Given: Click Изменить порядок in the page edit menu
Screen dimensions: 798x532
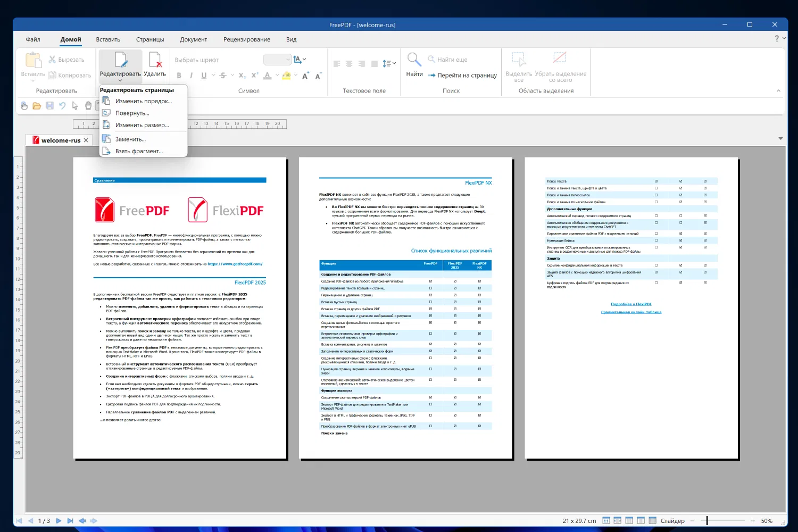Looking at the screenshot, I should (x=144, y=101).
